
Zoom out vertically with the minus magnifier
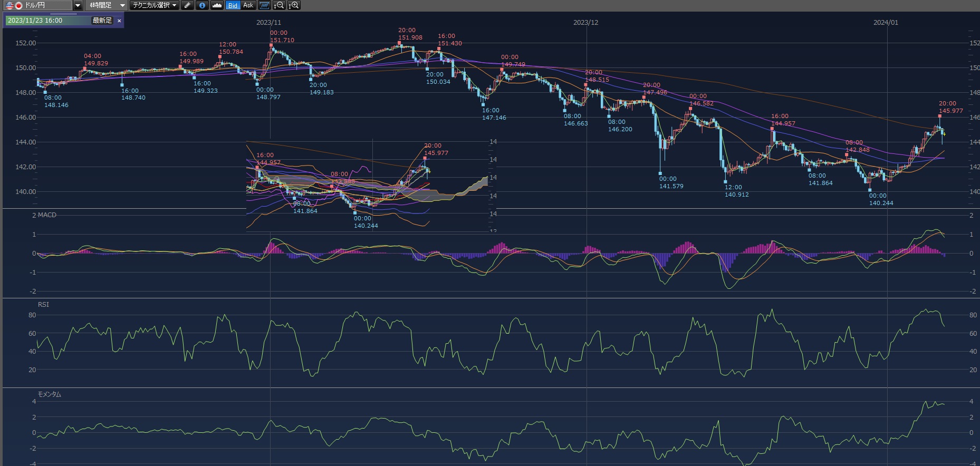279,5
